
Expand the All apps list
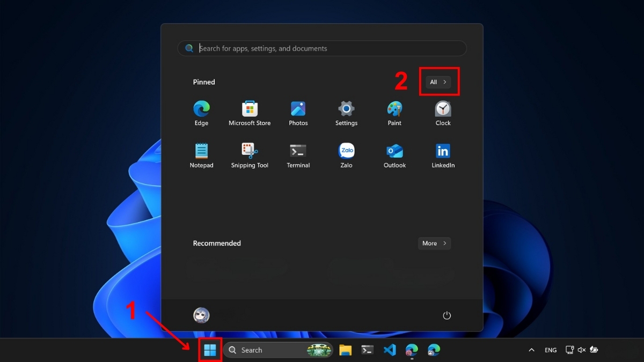438,82
